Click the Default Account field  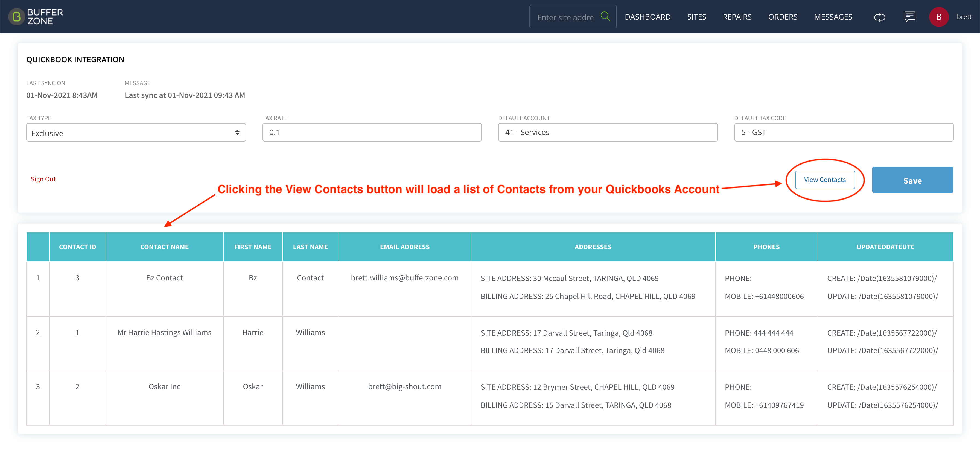pyautogui.click(x=608, y=132)
